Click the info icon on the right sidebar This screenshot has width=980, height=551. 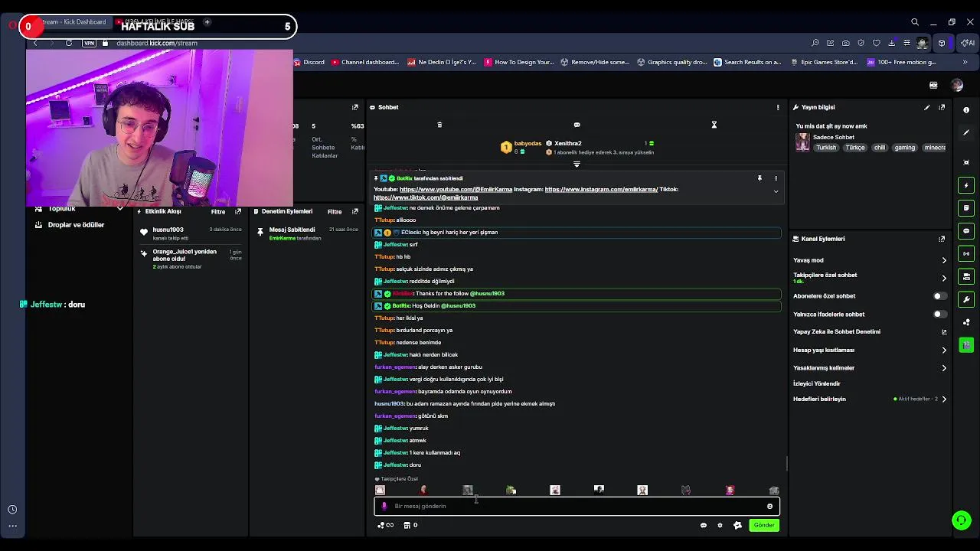tap(966, 110)
